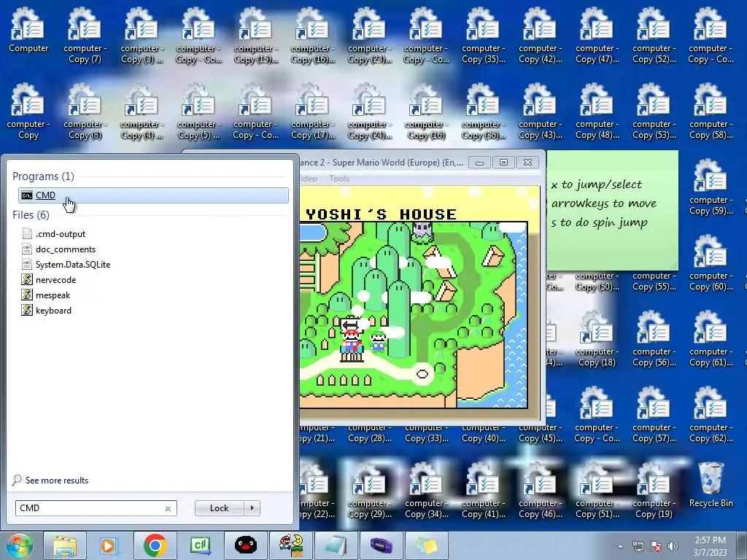Focus the Start menu search box
The image size is (747, 560).
tap(90, 508)
